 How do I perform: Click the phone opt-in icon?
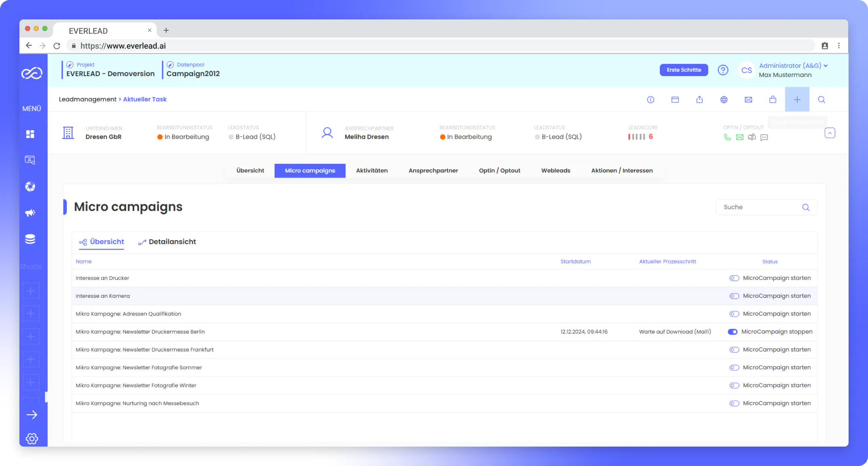(x=727, y=137)
